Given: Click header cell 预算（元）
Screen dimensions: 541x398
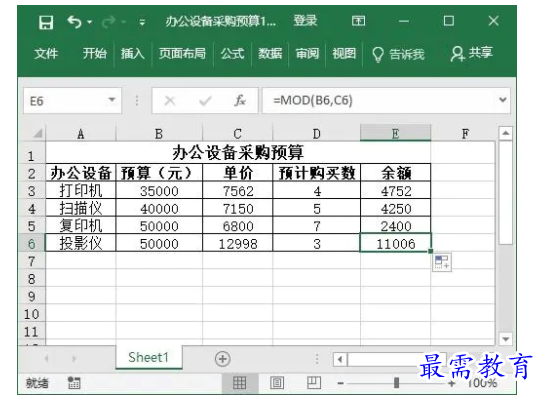Looking at the screenshot, I should pos(159,173).
